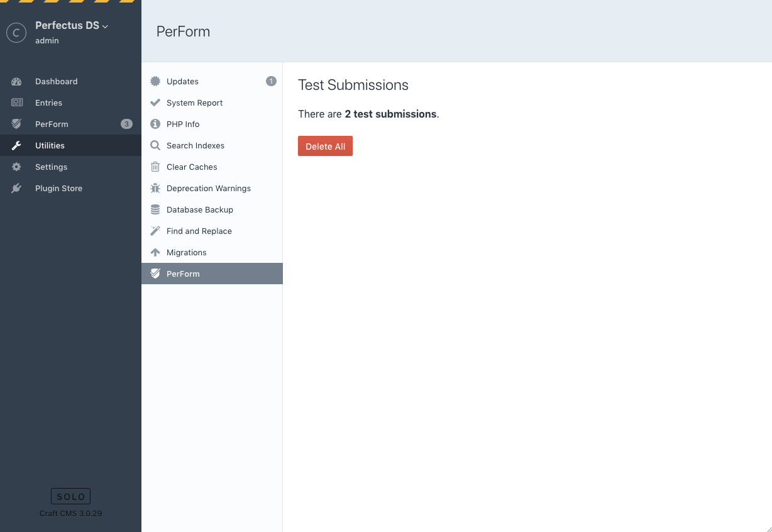Select the Updates utility item
Viewport: 772px width, 532px height.
182,82
